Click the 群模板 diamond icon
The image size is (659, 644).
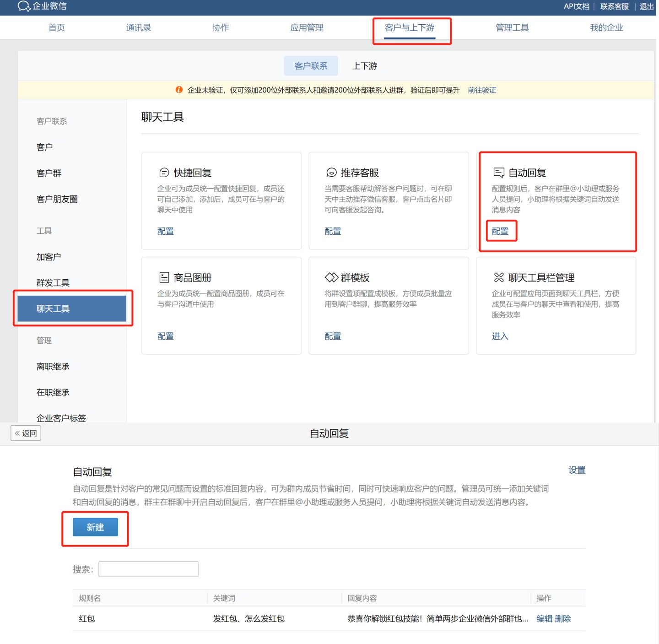pos(331,277)
